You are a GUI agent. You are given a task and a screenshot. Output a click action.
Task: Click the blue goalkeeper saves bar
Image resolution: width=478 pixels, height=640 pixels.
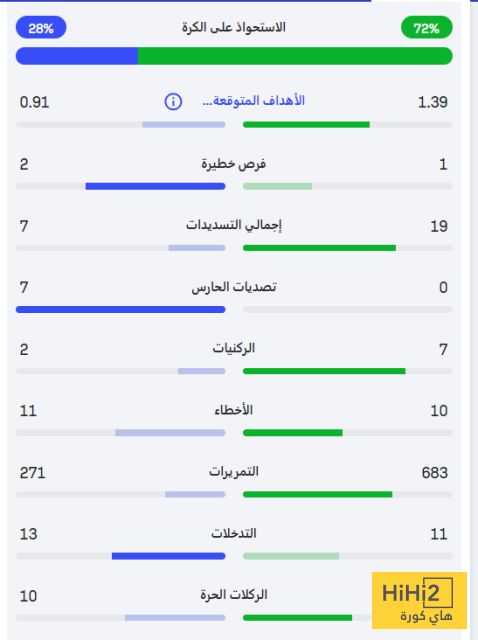[x=120, y=309]
